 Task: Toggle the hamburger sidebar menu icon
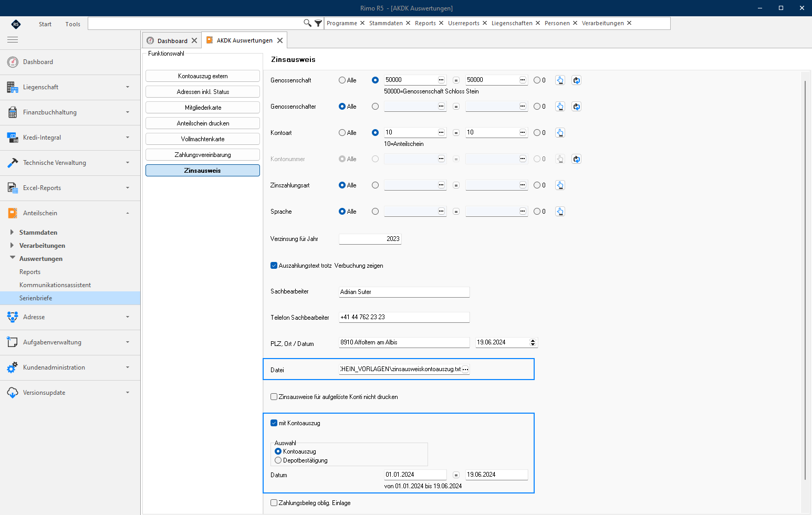point(13,39)
